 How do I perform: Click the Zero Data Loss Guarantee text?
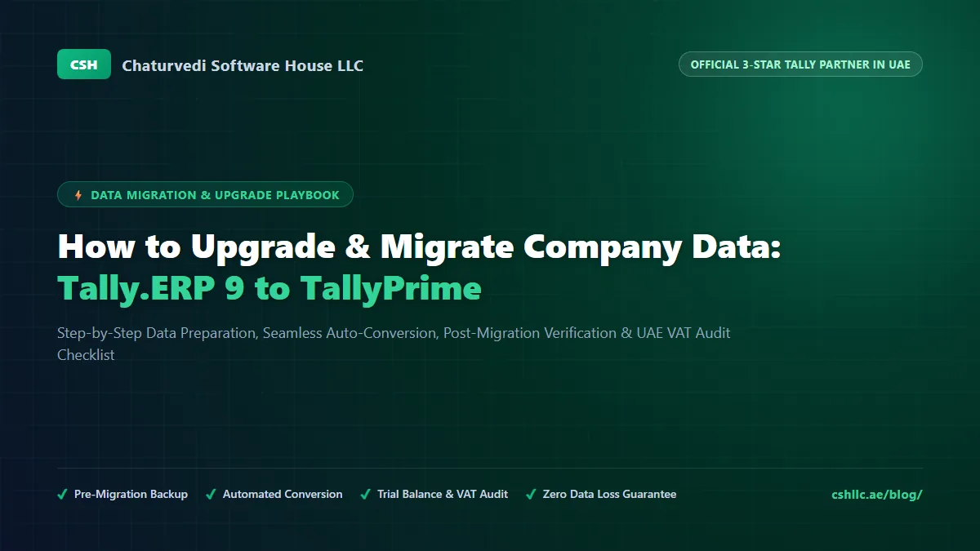point(609,494)
